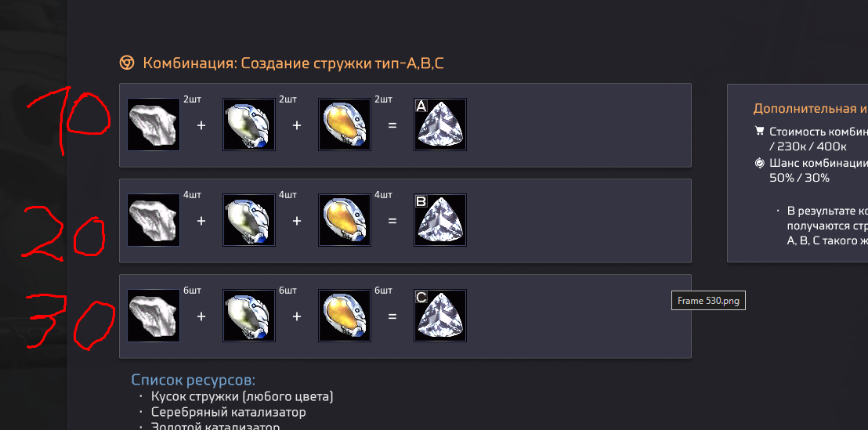
Task: Click the combination chance icon
Action: [x=758, y=163]
